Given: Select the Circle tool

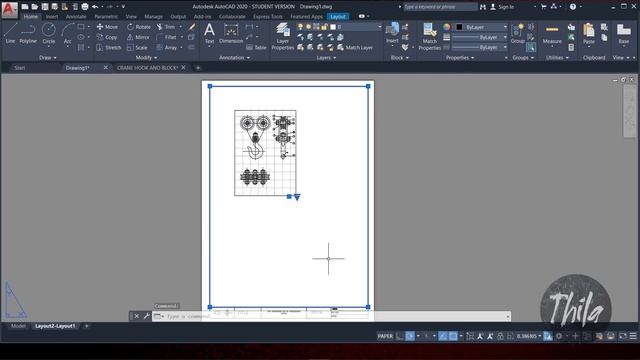Looking at the screenshot, I should pos(49,33).
